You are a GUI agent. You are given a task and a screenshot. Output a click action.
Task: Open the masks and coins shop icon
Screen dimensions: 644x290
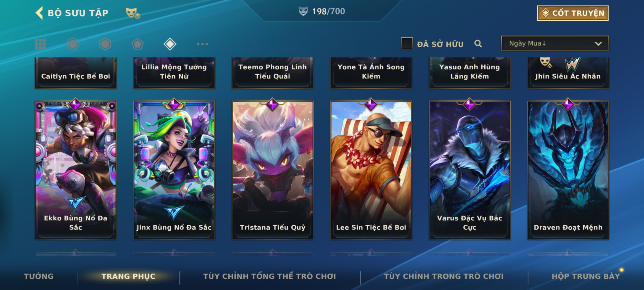click(133, 13)
